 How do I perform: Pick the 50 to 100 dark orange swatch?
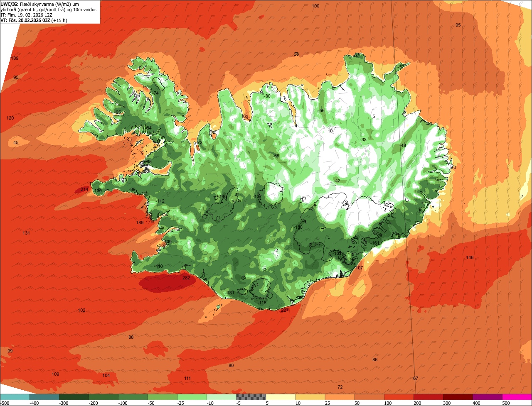(x=369, y=397)
